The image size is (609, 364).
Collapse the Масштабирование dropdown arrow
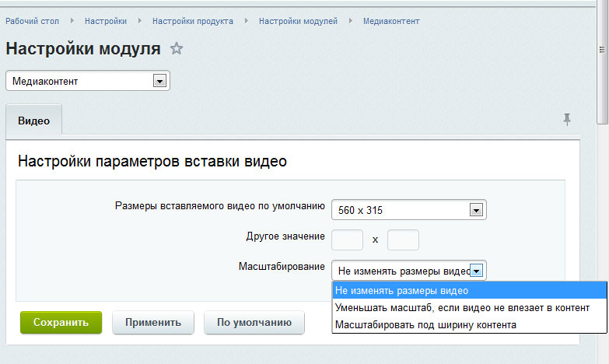[476, 271]
